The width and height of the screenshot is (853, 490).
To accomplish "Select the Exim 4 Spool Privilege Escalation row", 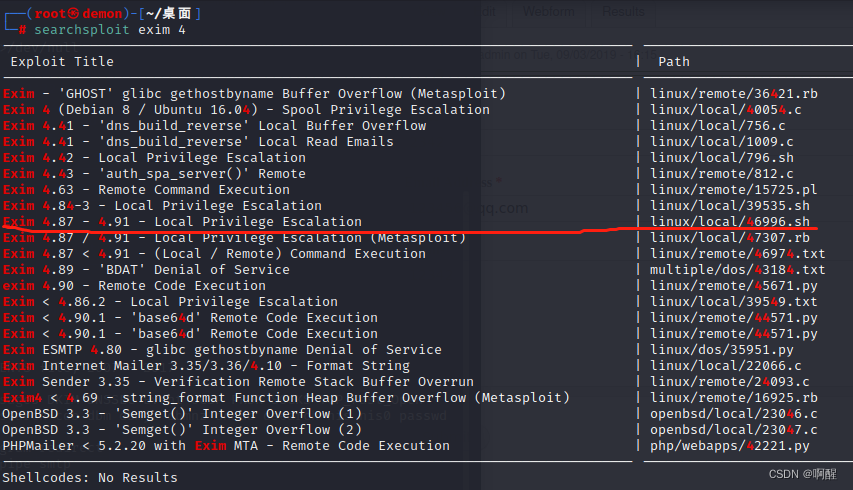I will [x=246, y=110].
